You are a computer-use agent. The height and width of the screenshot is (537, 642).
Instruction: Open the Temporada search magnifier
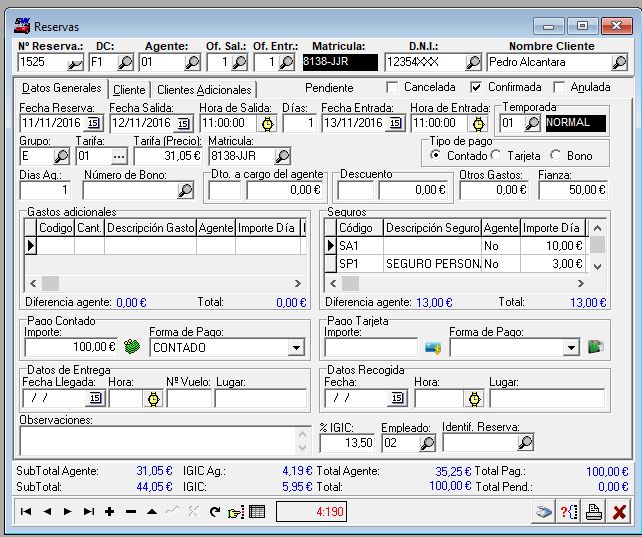532,123
